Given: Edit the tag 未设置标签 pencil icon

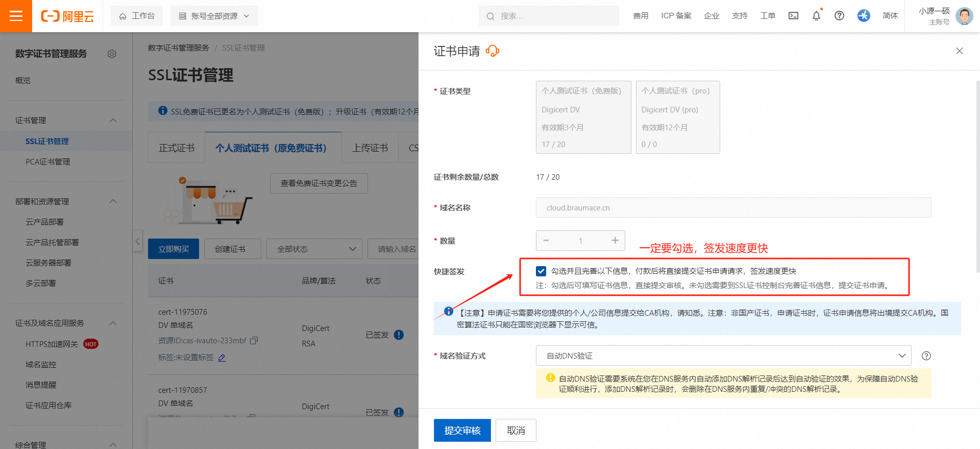Looking at the screenshot, I should 222,358.
